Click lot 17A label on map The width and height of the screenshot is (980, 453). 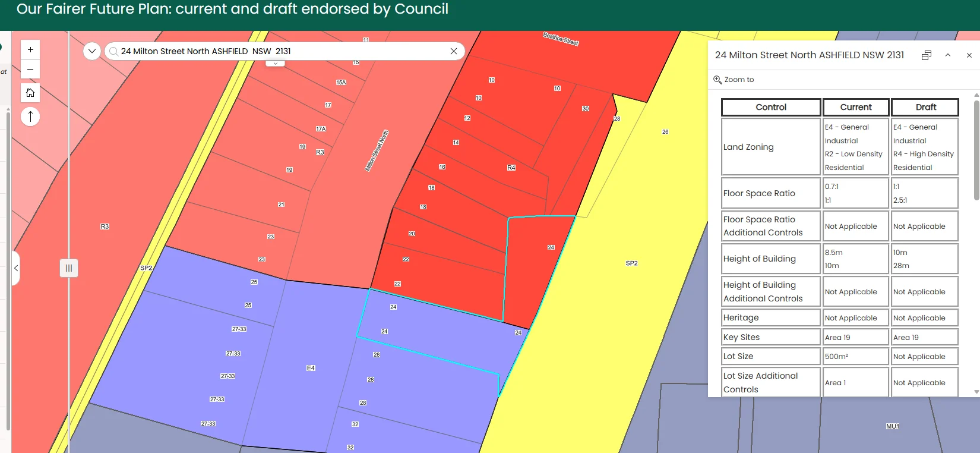pos(321,129)
